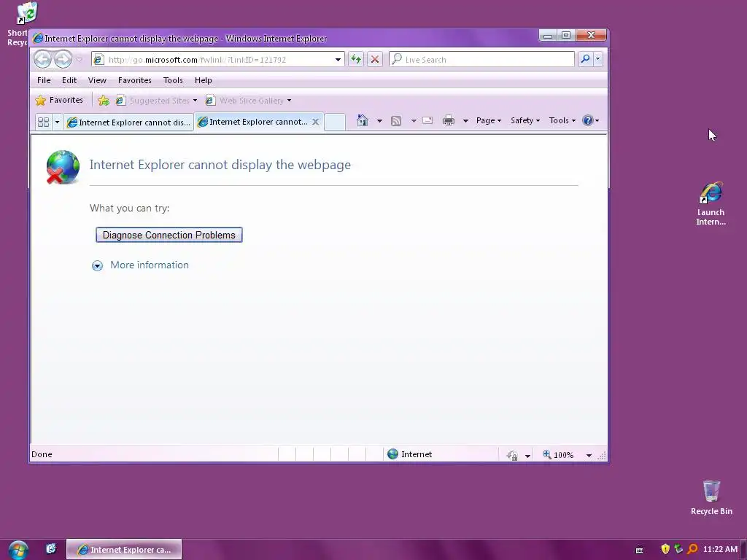
Task: Expand the Print options dropdown arrow
Action: 466,121
